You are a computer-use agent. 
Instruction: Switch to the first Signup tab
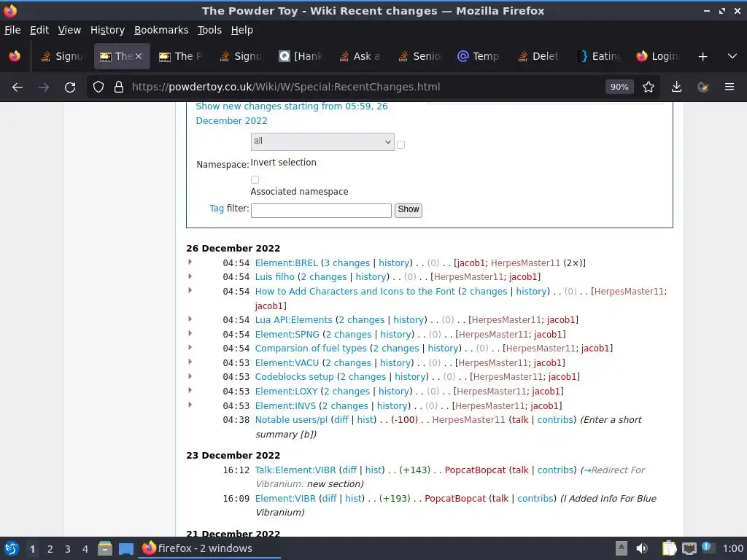[63, 57]
